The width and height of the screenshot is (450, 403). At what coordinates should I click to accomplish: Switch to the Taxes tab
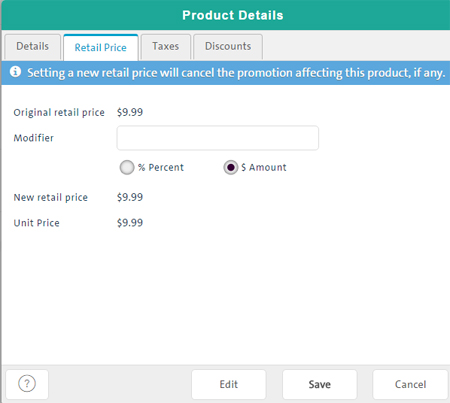click(x=166, y=46)
